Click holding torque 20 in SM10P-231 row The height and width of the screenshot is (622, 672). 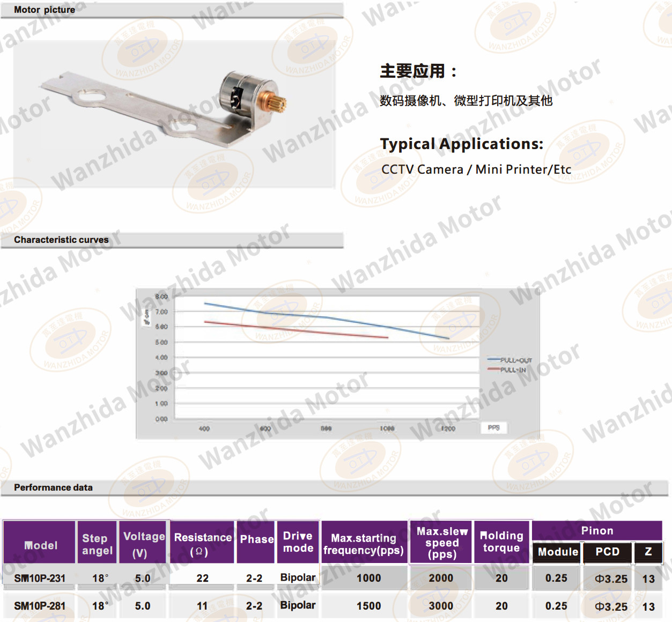[501, 579]
